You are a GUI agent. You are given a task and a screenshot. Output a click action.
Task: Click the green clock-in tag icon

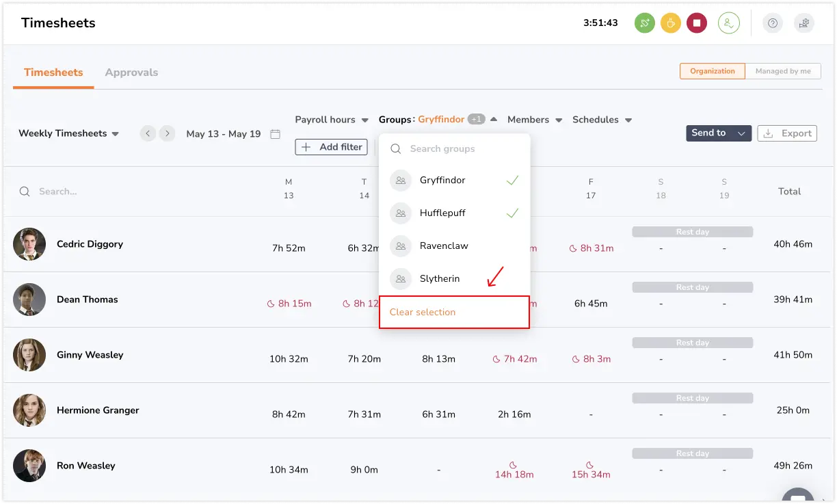[643, 23]
